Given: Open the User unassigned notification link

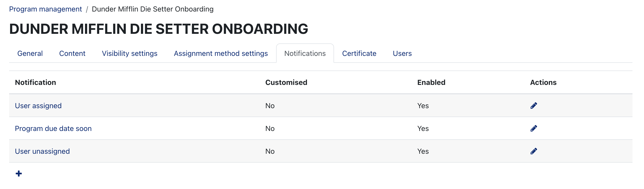Looking at the screenshot, I should pyautogui.click(x=42, y=151).
